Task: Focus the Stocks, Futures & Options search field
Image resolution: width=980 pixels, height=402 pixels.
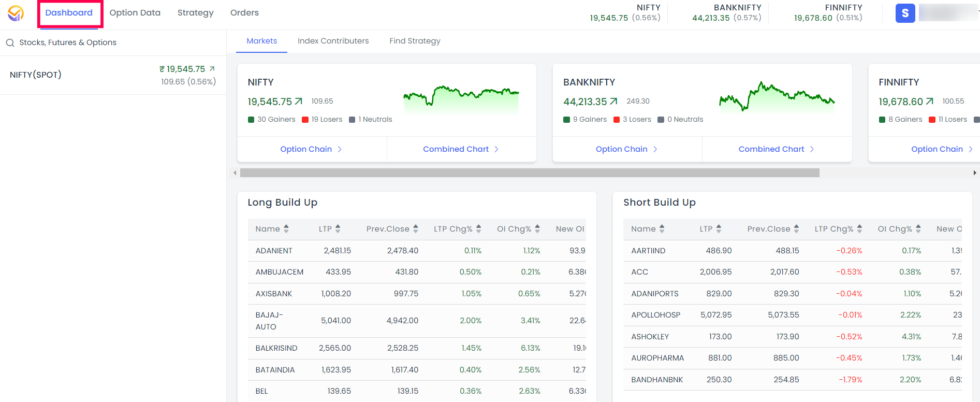Action: click(113, 42)
